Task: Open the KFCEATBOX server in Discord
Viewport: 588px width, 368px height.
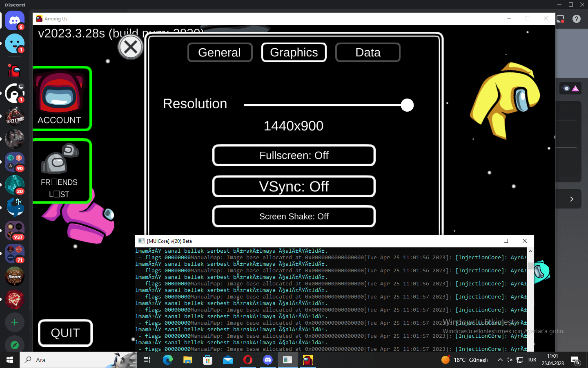Action: 15,116
